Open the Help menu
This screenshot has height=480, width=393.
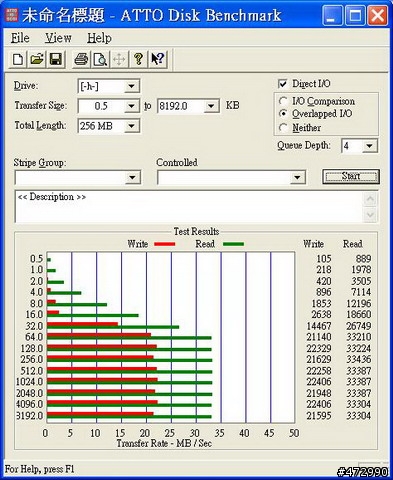99,38
